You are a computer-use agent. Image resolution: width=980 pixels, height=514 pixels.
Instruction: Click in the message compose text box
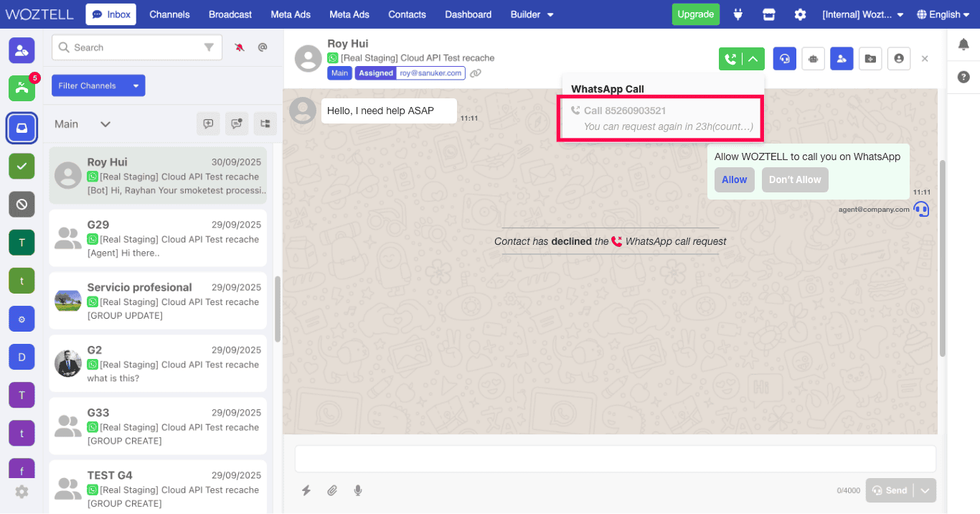[615, 459]
